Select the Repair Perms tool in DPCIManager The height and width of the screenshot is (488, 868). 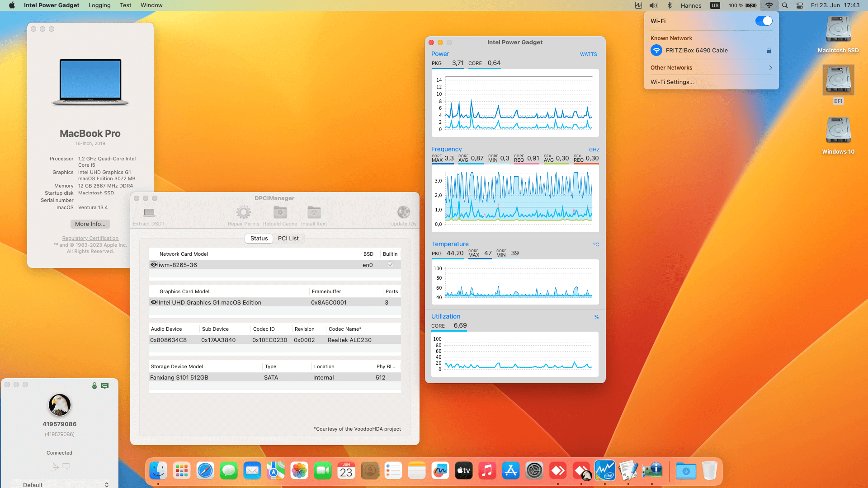243,212
